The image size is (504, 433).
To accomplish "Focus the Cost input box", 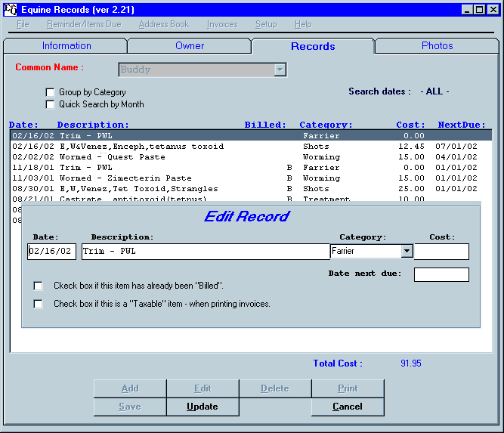I will 441,252.
